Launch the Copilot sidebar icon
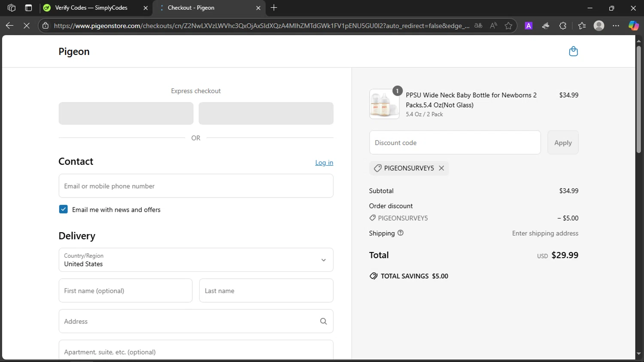 point(633,26)
